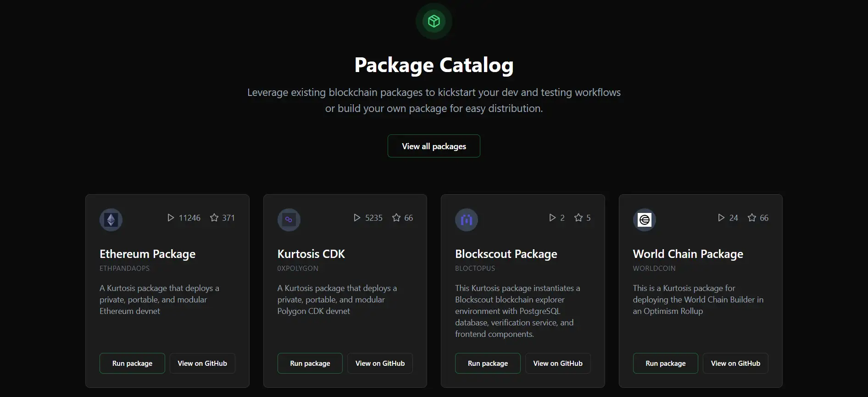Click the play icon beside 5235
This screenshot has height=397, width=868.
357,218
